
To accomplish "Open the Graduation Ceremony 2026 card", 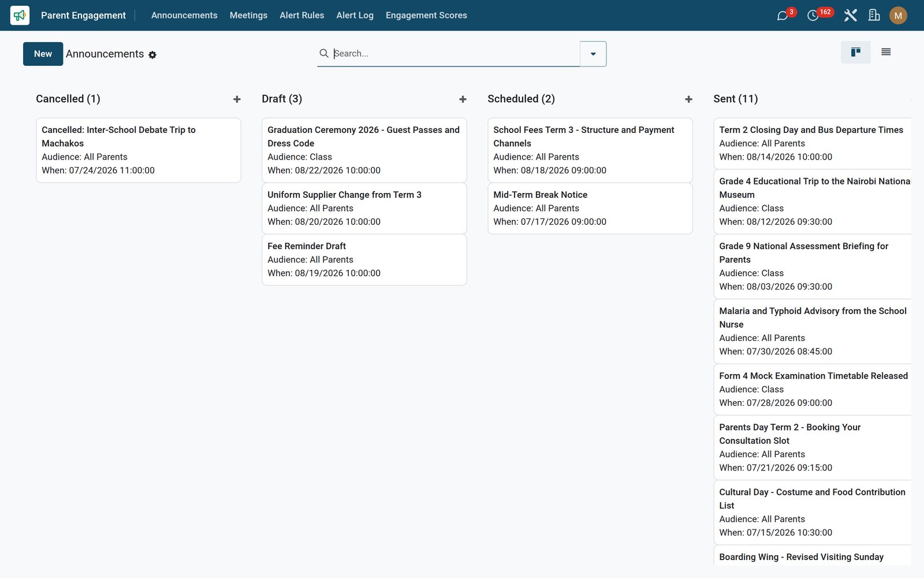I will click(x=364, y=150).
